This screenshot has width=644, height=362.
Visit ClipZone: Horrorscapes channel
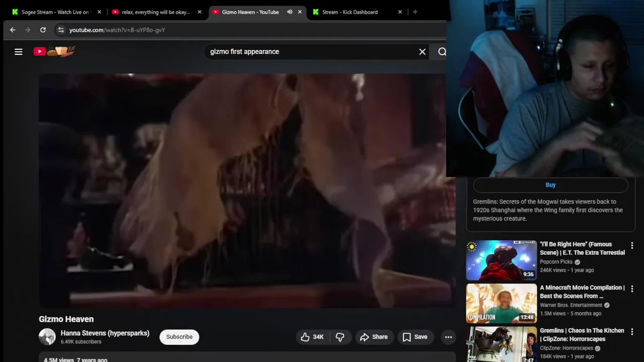point(567,348)
